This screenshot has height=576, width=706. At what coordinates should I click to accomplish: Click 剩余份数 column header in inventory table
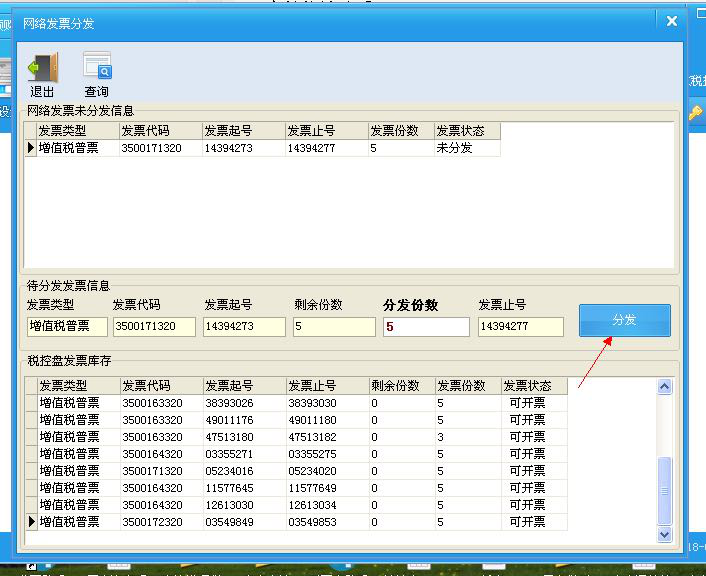tap(400, 386)
